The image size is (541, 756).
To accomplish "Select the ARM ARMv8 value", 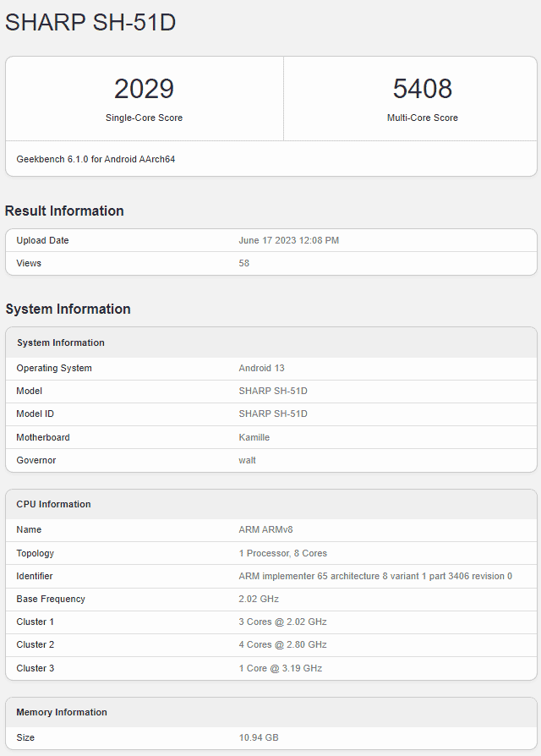I will pyautogui.click(x=266, y=529).
